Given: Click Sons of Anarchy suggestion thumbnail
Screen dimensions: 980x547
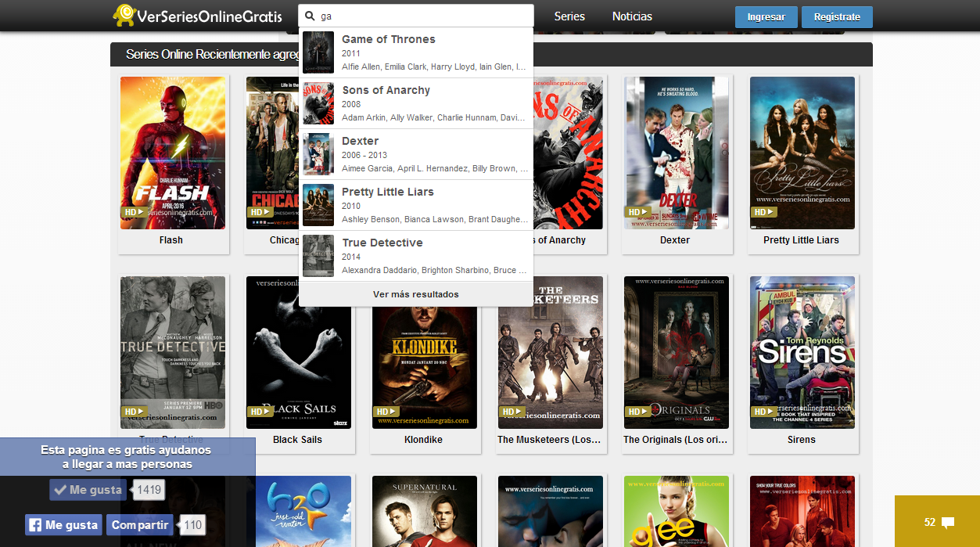Looking at the screenshot, I should pos(318,103).
